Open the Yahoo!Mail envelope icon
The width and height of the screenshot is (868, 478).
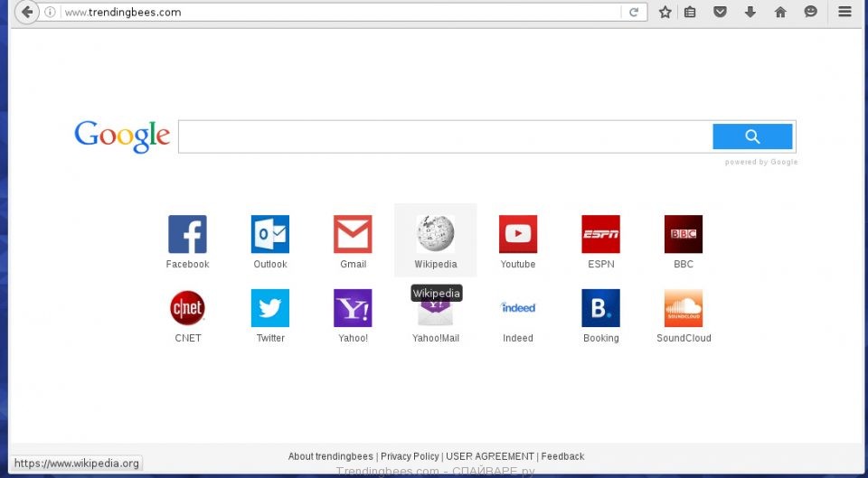pyautogui.click(x=436, y=314)
